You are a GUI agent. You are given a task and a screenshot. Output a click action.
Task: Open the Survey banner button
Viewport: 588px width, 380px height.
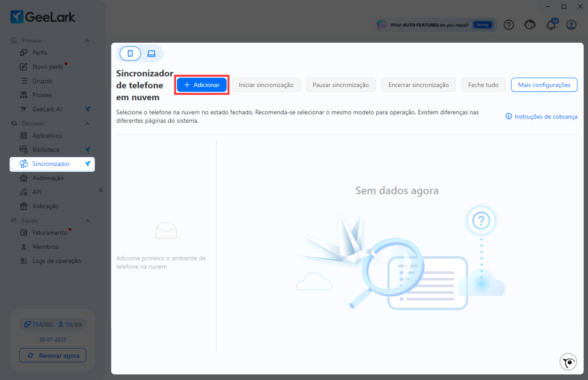pos(483,25)
